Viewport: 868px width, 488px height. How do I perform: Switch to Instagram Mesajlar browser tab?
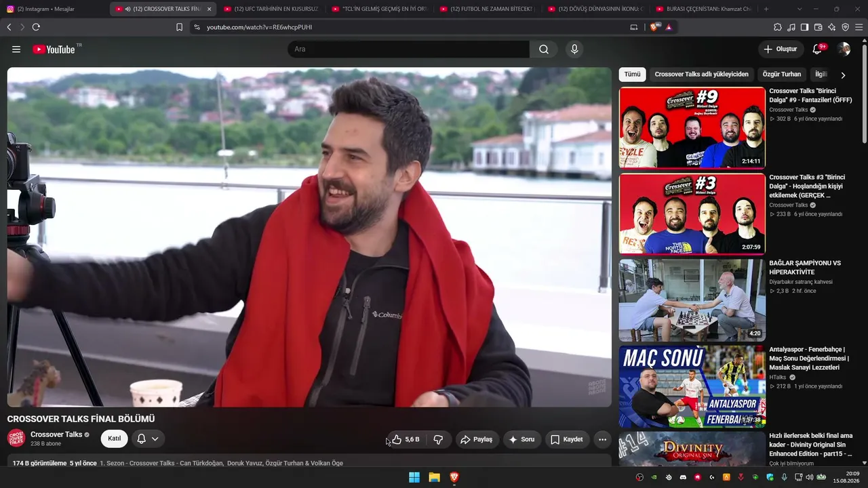tap(54, 9)
